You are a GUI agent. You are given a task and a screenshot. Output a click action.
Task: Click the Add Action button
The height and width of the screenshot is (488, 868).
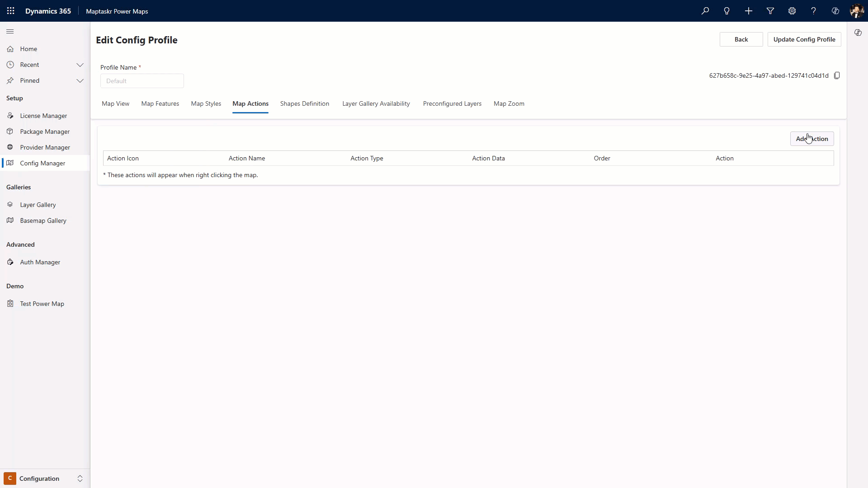point(811,139)
